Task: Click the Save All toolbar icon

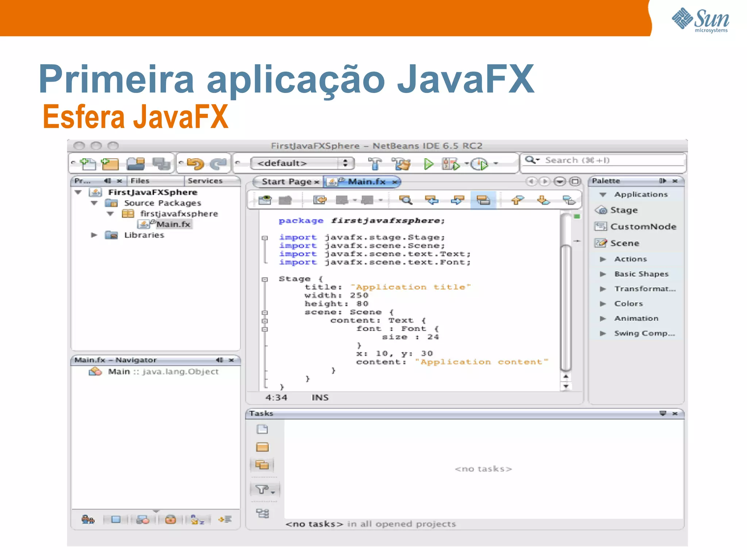Action: [161, 164]
